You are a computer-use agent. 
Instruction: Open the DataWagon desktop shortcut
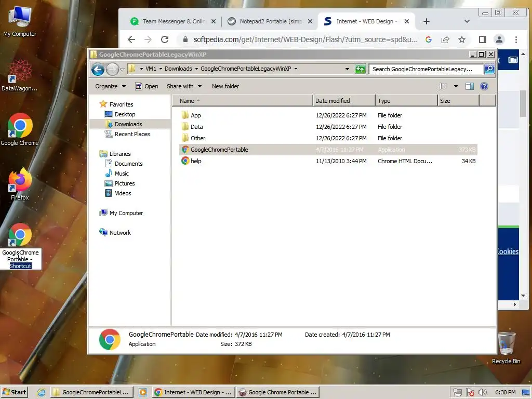20,75
